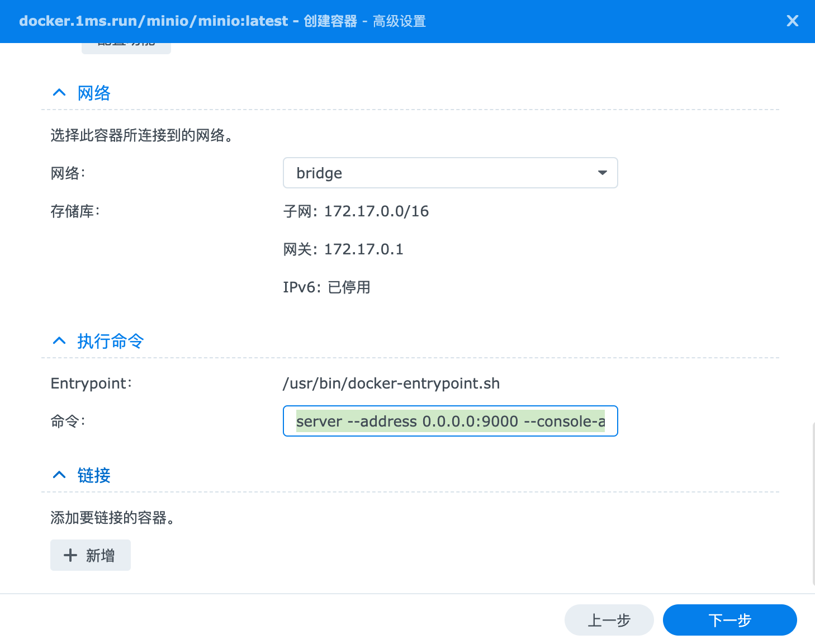Click the entrypoint path /usr/bin/docker-entrypoint.sh
This screenshot has width=815, height=644.
pos(391,383)
